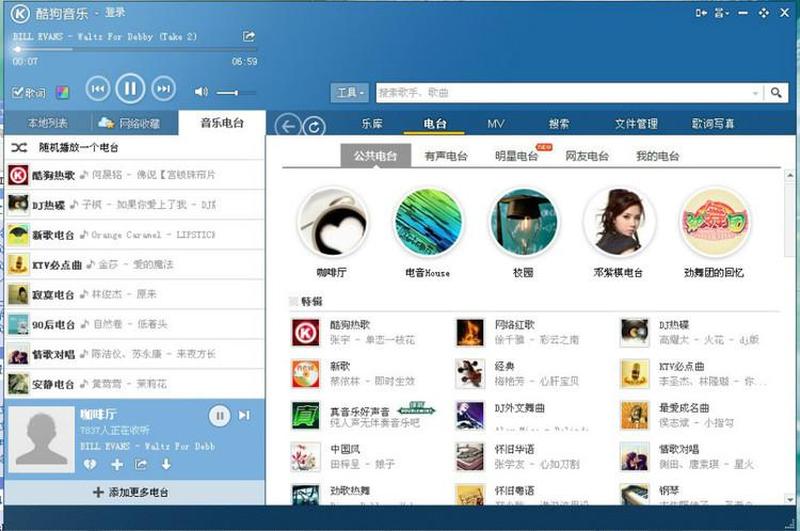Click the share icon beside the song title
The height and width of the screenshot is (531, 800).
pos(248,36)
